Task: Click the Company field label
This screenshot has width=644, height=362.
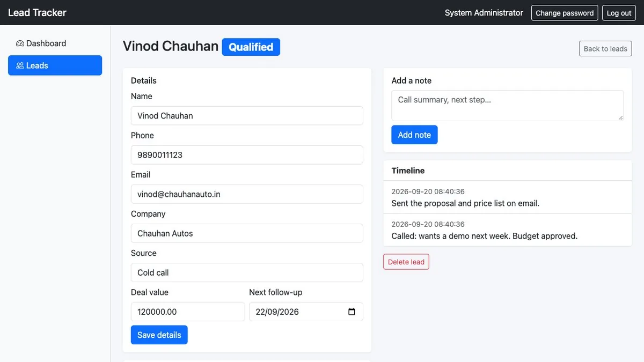Action: (x=148, y=214)
